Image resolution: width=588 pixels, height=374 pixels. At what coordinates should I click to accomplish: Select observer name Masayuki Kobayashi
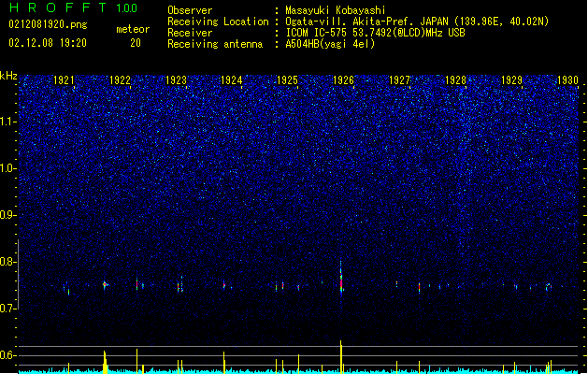[x=336, y=10]
